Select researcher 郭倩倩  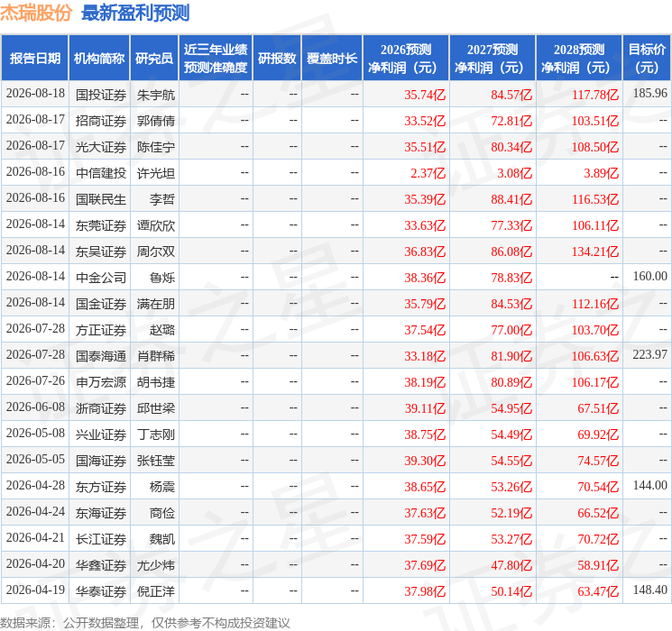pyautogui.click(x=155, y=121)
